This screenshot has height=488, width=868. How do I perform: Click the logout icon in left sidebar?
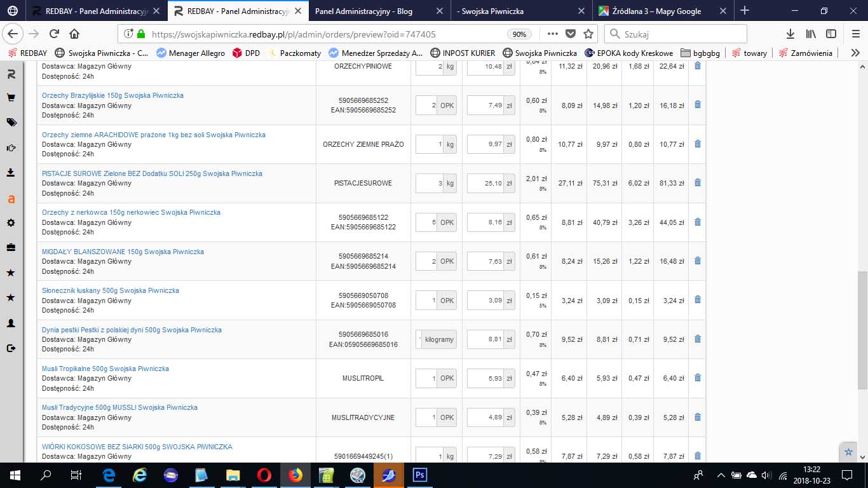pyautogui.click(x=11, y=348)
